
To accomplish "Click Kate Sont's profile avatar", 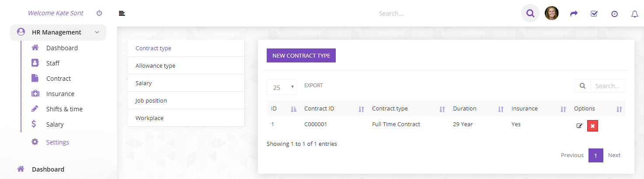I will pos(552,13).
